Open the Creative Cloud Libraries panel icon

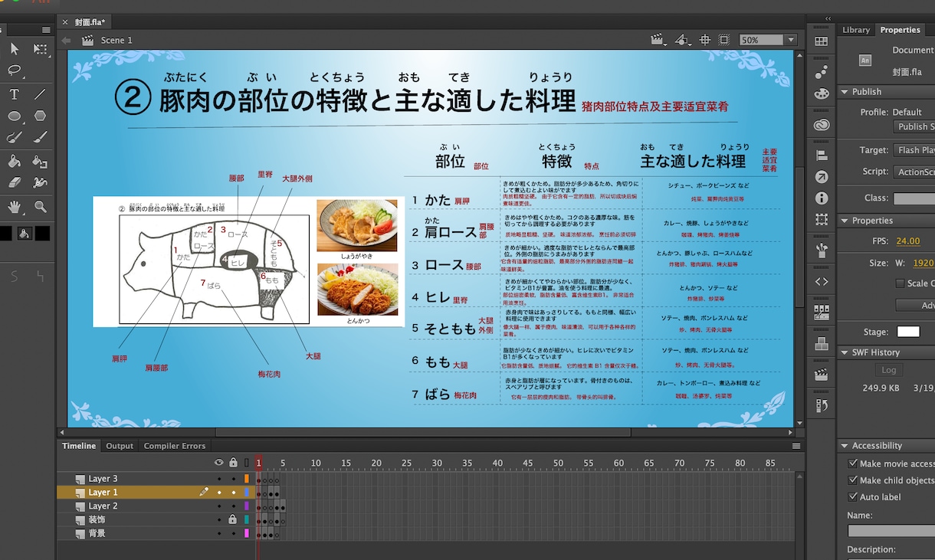[822, 125]
